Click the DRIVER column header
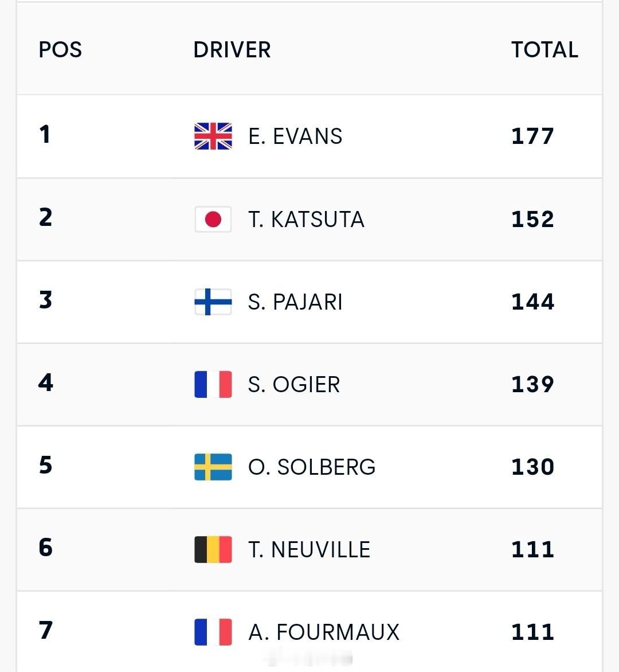Viewport: 619px width, 672px height. [232, 50]
